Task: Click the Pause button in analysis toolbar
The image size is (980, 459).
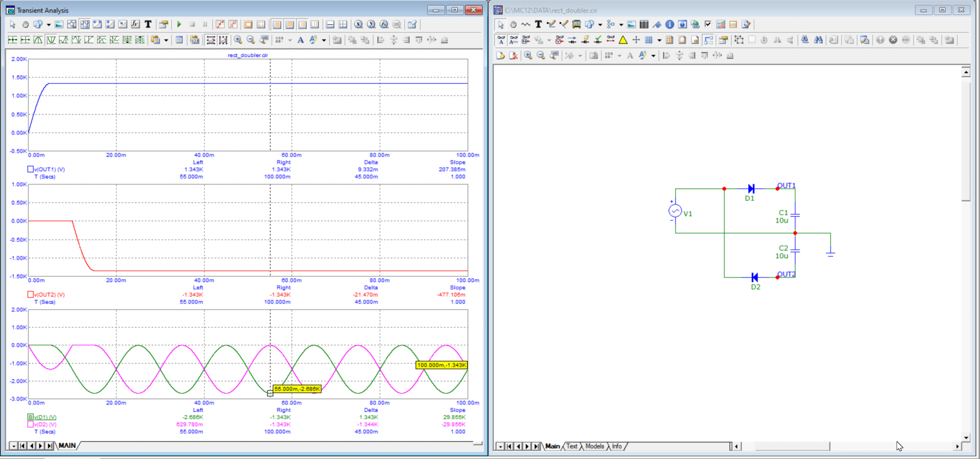Action: [205, 24]
